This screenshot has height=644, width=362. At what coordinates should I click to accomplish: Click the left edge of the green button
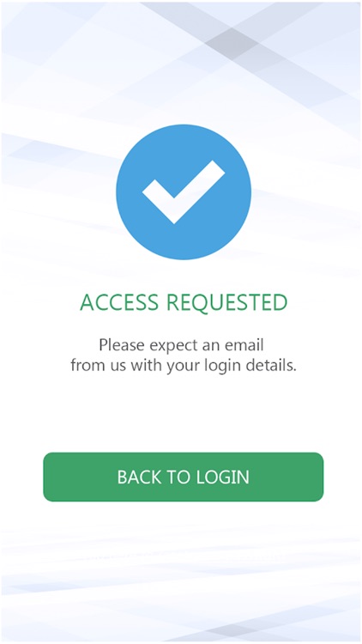(48, 477)
